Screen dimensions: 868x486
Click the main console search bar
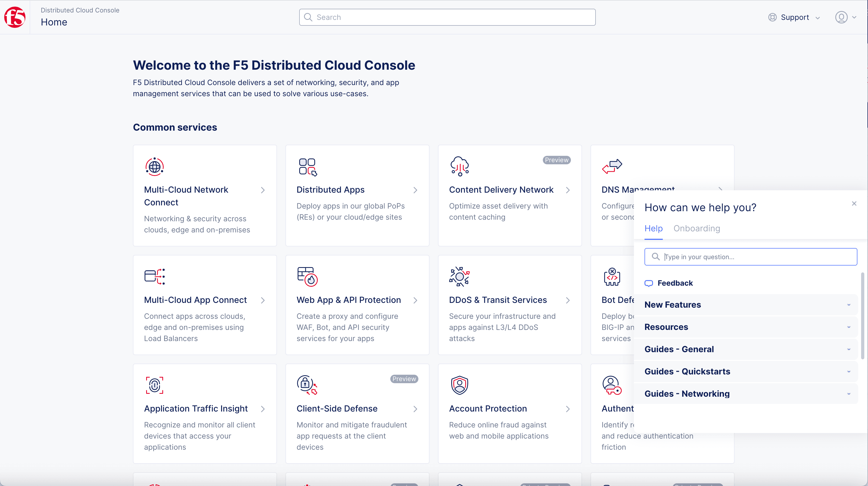[447, 17]
